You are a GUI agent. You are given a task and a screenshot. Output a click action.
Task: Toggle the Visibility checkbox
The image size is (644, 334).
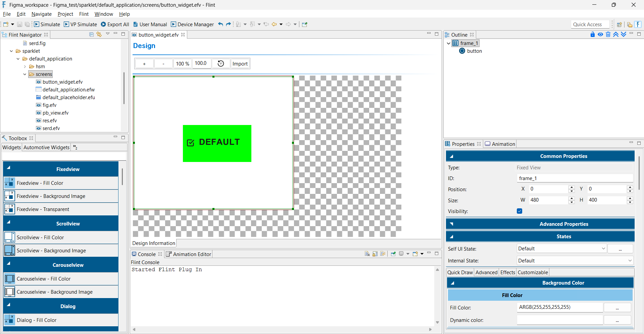tap(519, 211)
